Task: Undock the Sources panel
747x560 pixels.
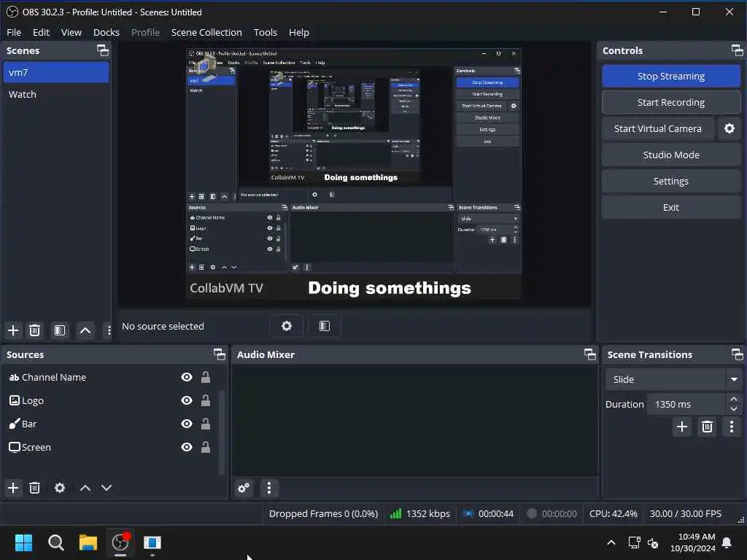Action: tap(220, 354)
